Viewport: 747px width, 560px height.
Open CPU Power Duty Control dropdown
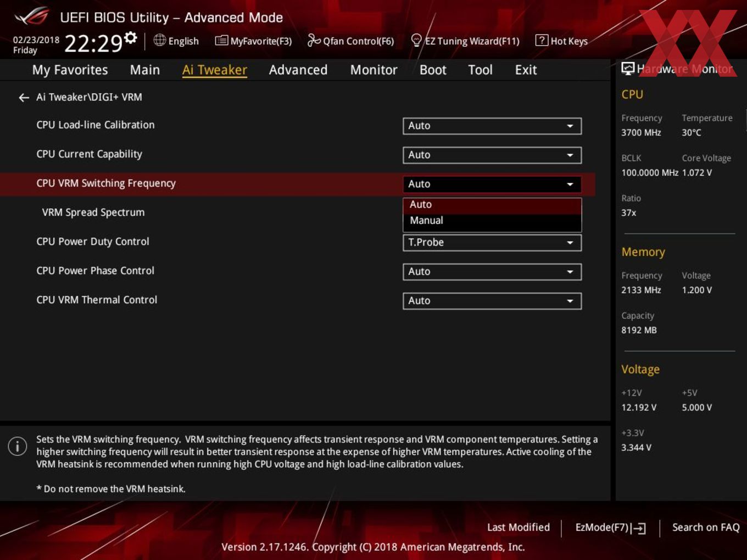pyautogui.click(x=492, y=242)
